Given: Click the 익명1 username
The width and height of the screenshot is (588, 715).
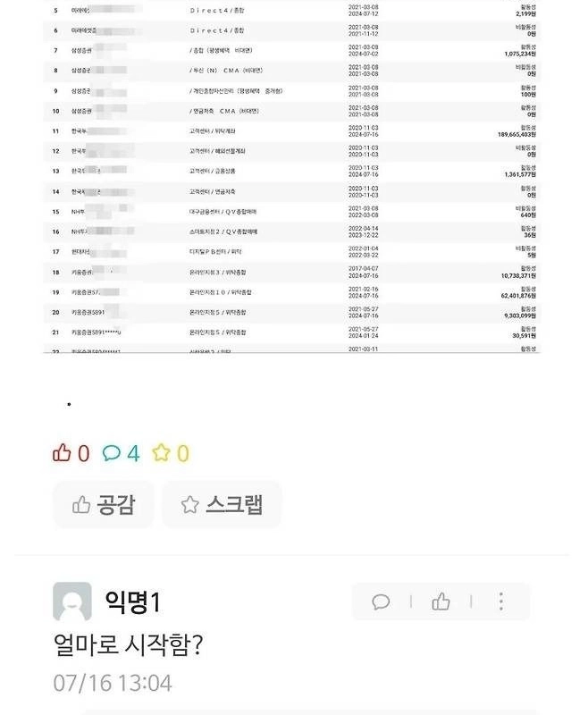Looking at the screenshot, I should pos(132,601).
